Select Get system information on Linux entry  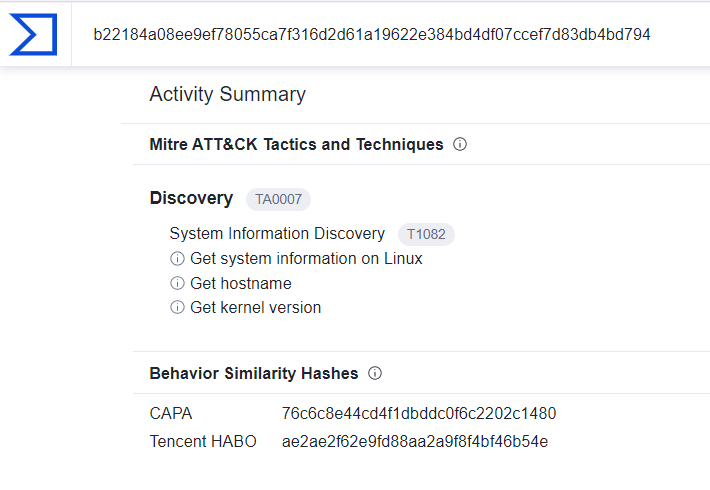pyautogui.click(x=306, y=259)
